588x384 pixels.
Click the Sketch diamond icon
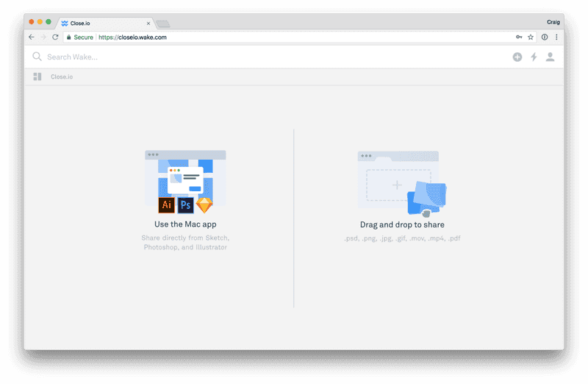[204, 205]
